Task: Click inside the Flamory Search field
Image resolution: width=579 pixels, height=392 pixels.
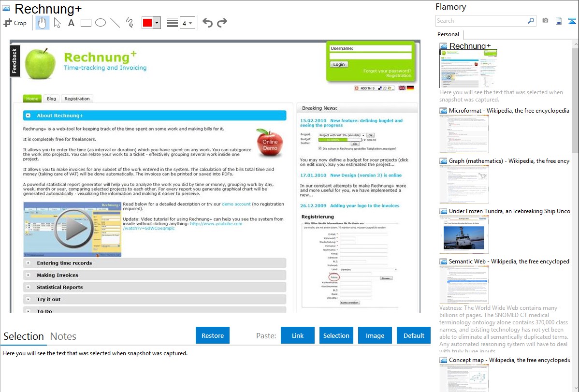Action: point(481,21)
